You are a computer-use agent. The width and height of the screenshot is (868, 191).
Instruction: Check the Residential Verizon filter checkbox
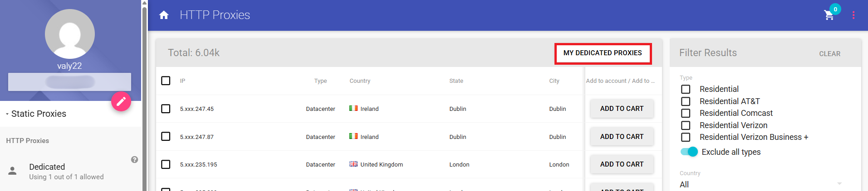coord(686,125)
